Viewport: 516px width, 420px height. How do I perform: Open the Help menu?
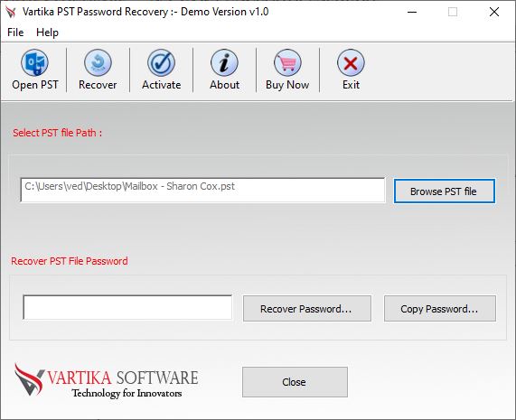(x=47, y=33)
